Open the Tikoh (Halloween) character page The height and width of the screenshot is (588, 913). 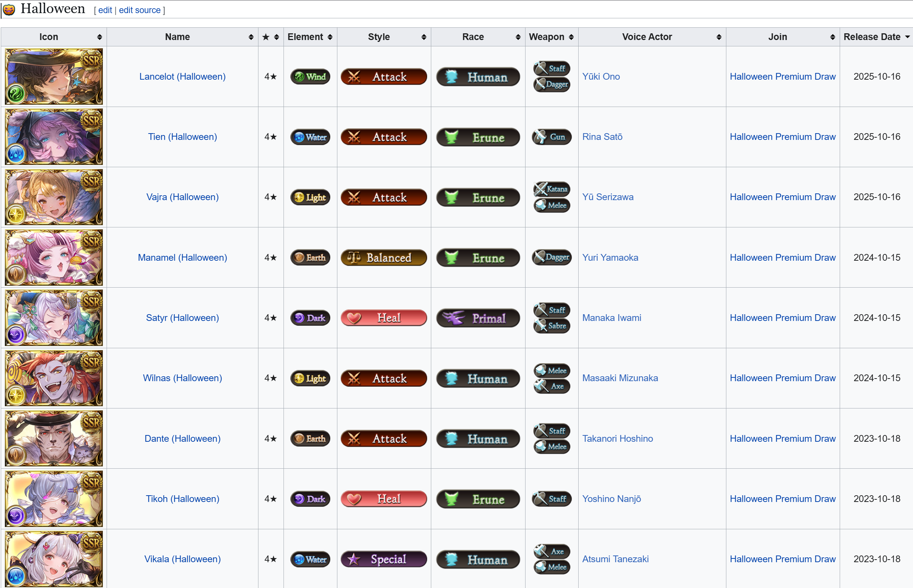[183, 499]
